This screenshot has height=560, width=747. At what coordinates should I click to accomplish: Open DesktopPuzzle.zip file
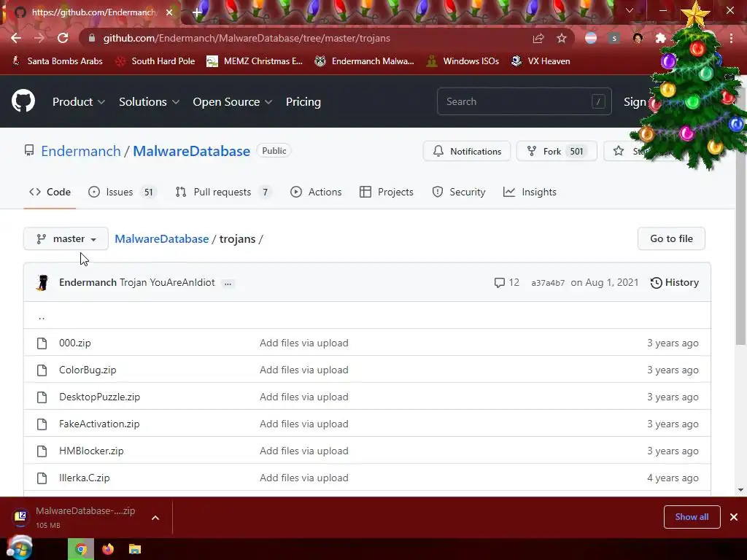99,397
